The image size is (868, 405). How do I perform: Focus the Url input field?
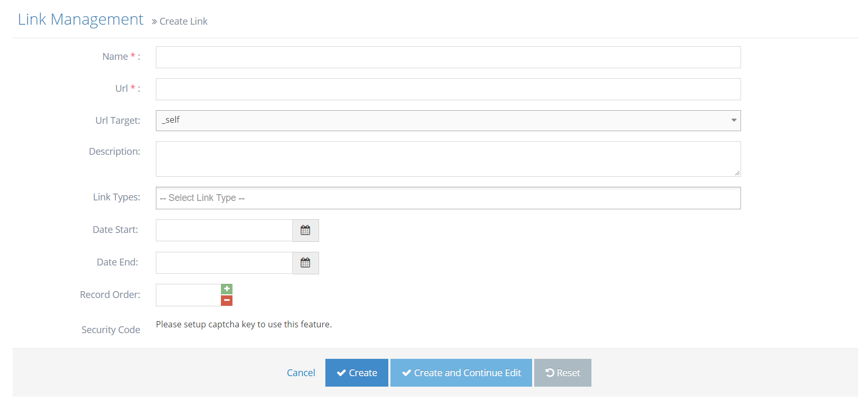point(448,89)
